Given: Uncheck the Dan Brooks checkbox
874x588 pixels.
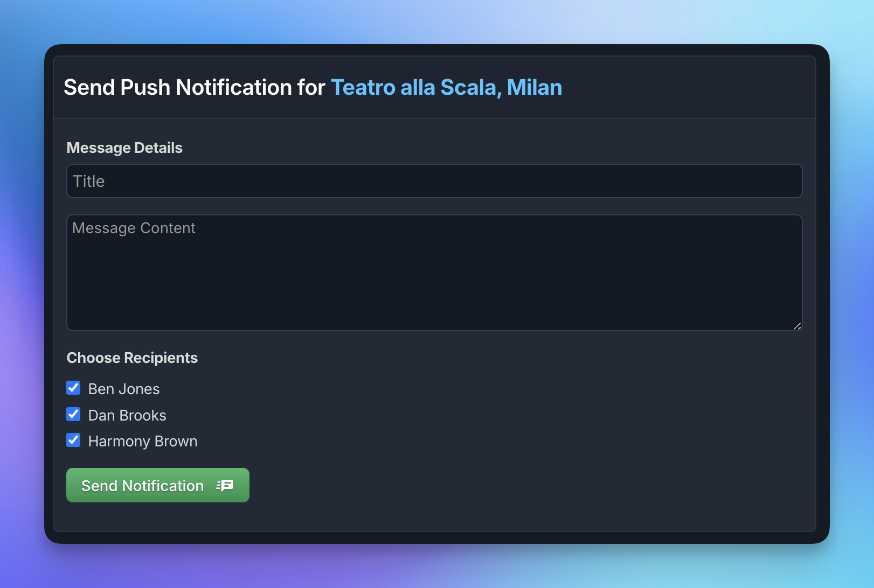Looking at the screenshot, I should pyautogui.click(x=73, y=414).
